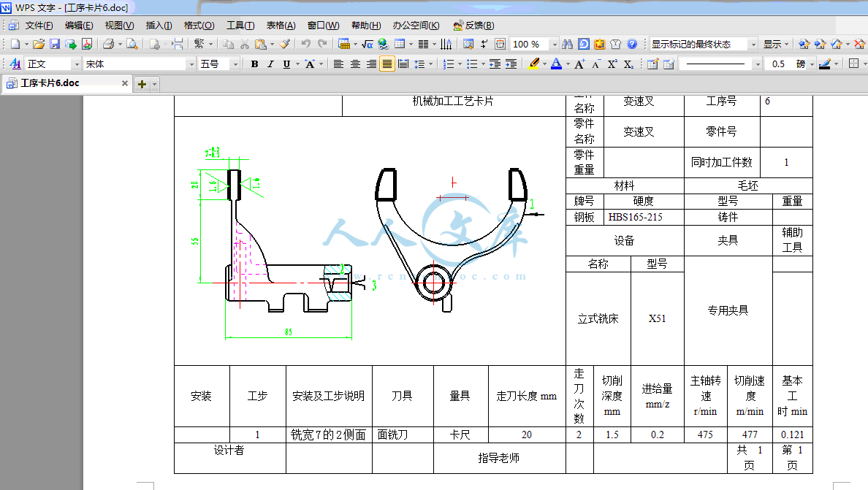Apply superscript formatting
The height and width of the screenshot is (490, 868).
pyautogui.click(x=612, y=64)
